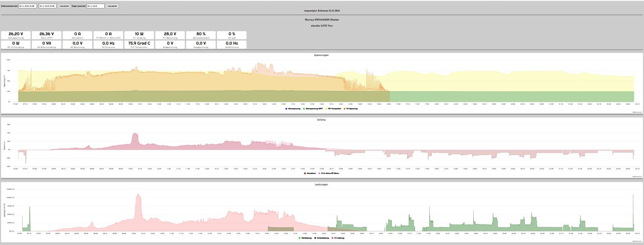Click the Tages Auswahl date field
Screen dimensions: 644x245
point(96,6)
